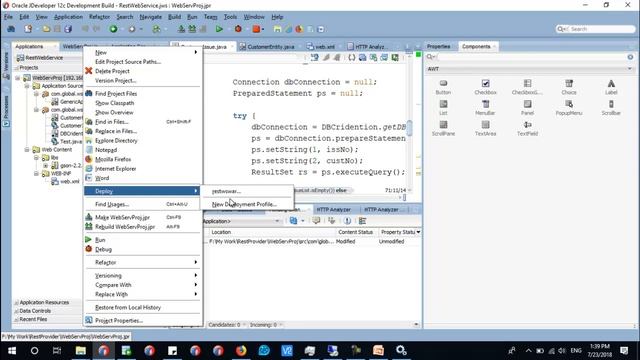
Task: Click the green Back navigation icon
Action: 113,29
